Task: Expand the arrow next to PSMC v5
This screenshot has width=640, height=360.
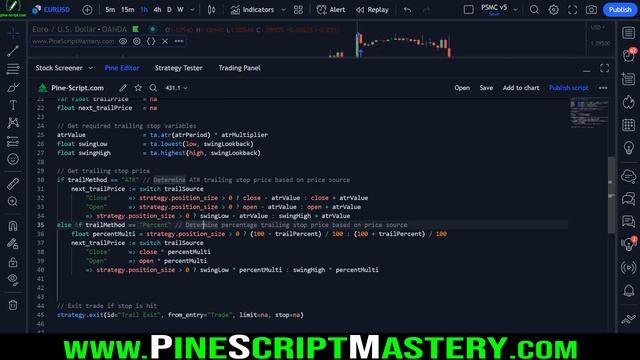Action: [x=516, y=10]
